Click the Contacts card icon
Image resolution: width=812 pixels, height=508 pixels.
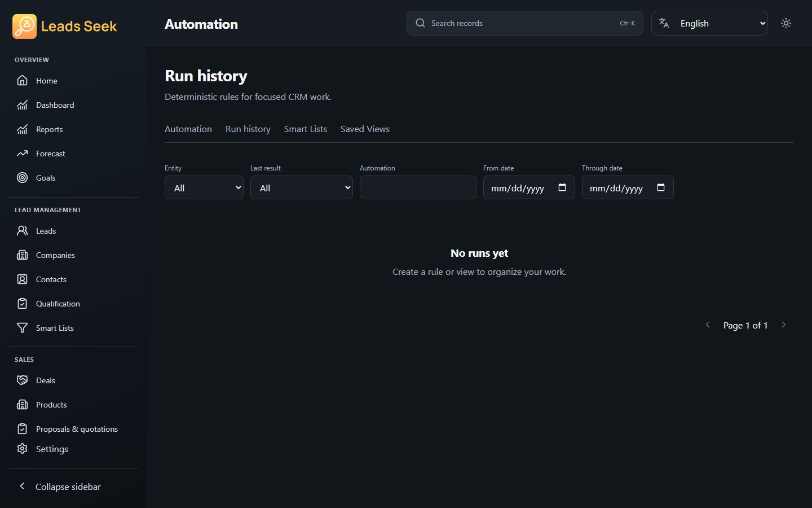coord(22,279)
